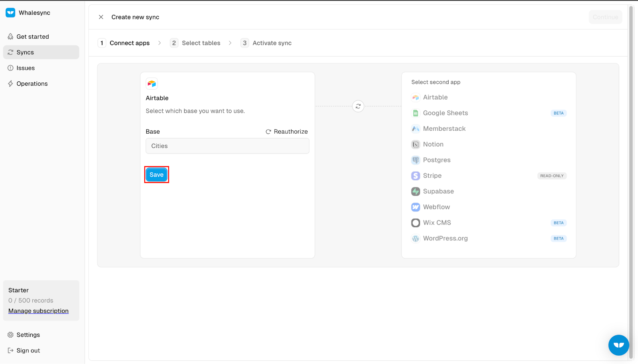This screenshot has width=638, height=364.
Task: Click the Settings gear icon
Action: 10,335
